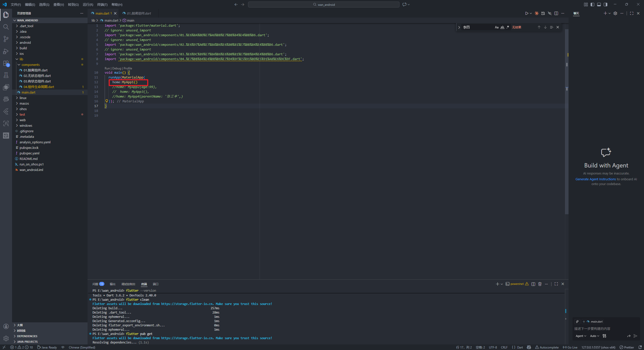
Task: Toggle regular expression in find widget
Action: (508, 27)
